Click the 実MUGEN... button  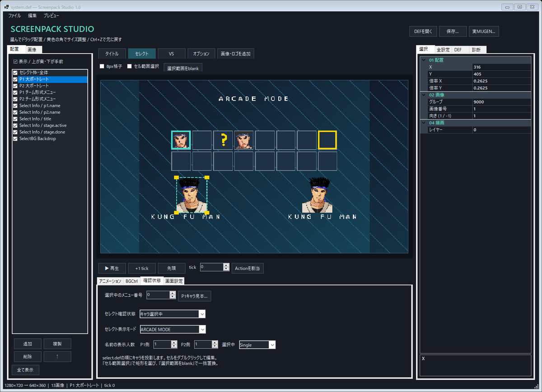(x=484, y=32)
